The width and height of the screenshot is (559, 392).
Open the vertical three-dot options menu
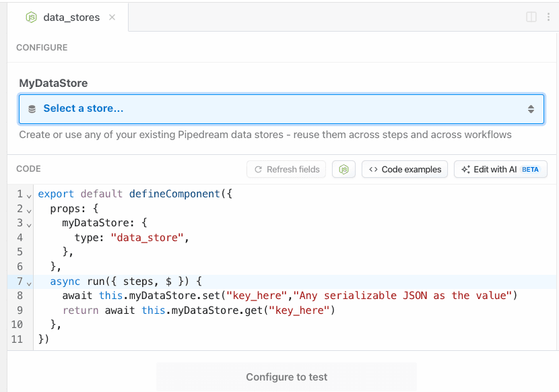pos(548,17)
